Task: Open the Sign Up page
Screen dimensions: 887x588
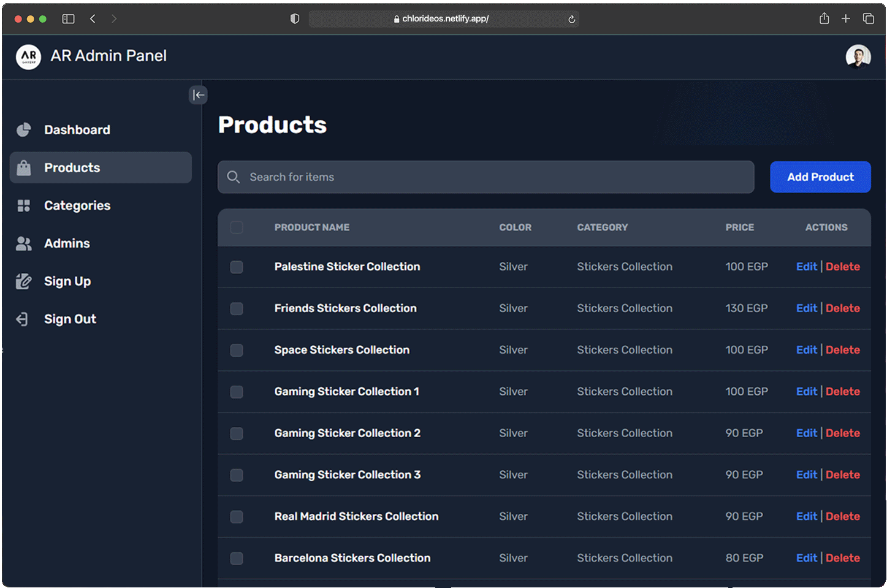Action: pyautogui.click(x=101, y=281)
